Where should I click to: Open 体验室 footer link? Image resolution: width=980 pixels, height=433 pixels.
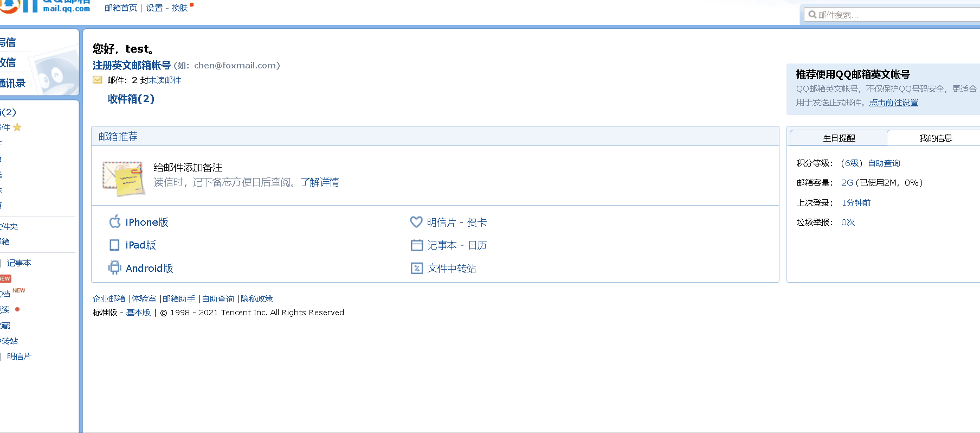point(144,298)
